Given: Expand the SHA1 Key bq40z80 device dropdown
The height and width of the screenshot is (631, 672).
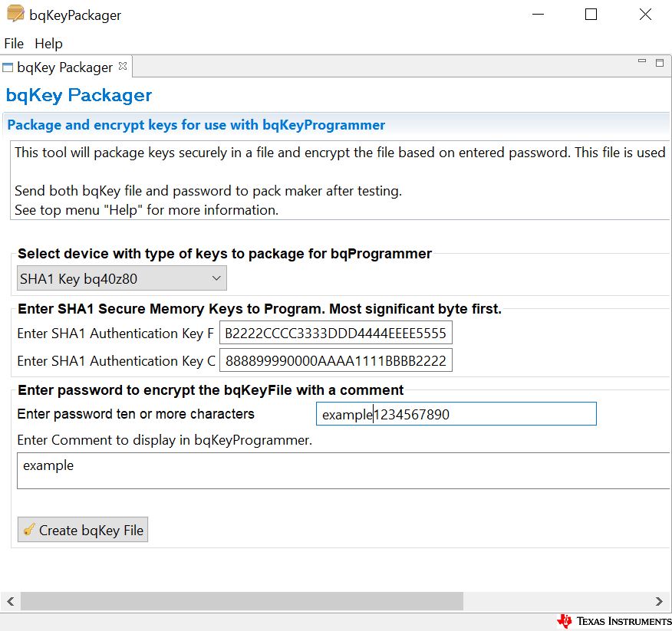Looking at the screenshot, I should [x=122, y=279].
